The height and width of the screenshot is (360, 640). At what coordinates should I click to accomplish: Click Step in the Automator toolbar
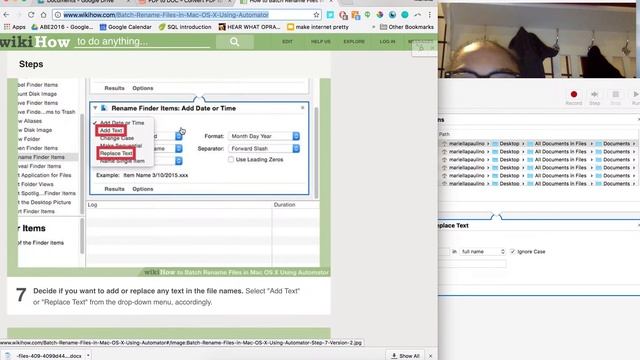[x=594, y=98]
